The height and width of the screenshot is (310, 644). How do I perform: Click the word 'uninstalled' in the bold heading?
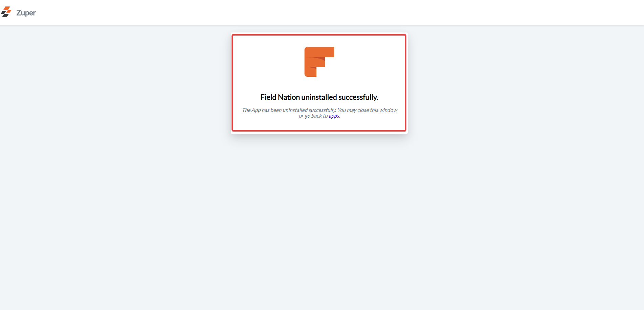tap(319, 97)
